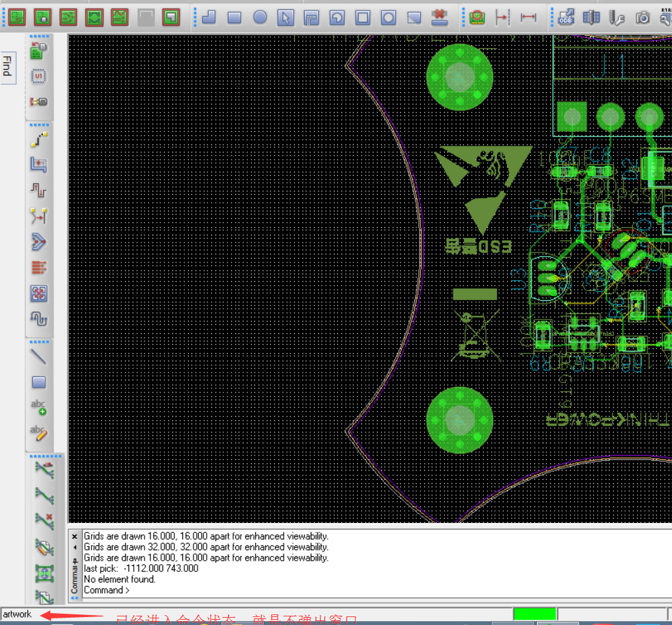Viewport: 672px width, 625px height.
Task: Click the lower green mounting hole pad
Action: [459, 420]
